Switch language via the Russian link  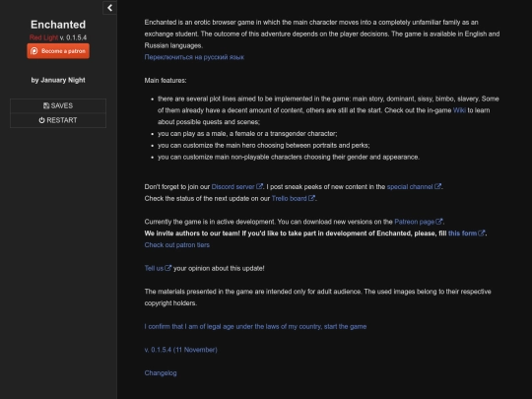click(194, 57)
